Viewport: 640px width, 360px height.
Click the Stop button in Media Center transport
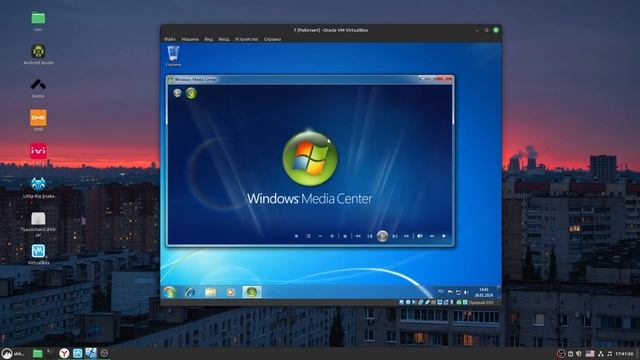(345, 236)
